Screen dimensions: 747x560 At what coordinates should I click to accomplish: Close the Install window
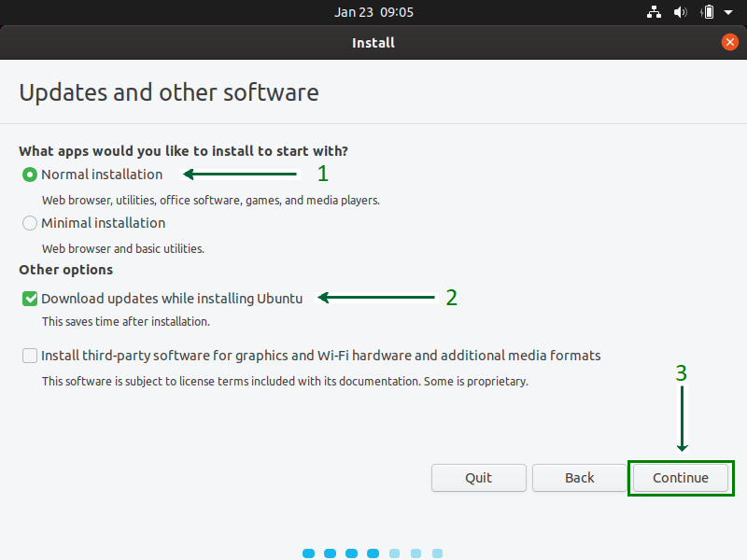coord(730,42)
